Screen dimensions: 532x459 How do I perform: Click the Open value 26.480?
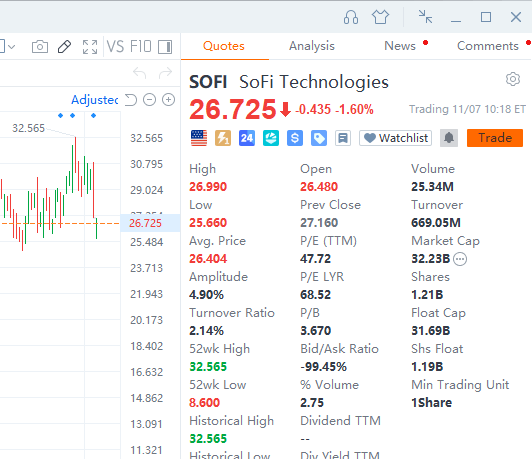[x=319, y=187]
